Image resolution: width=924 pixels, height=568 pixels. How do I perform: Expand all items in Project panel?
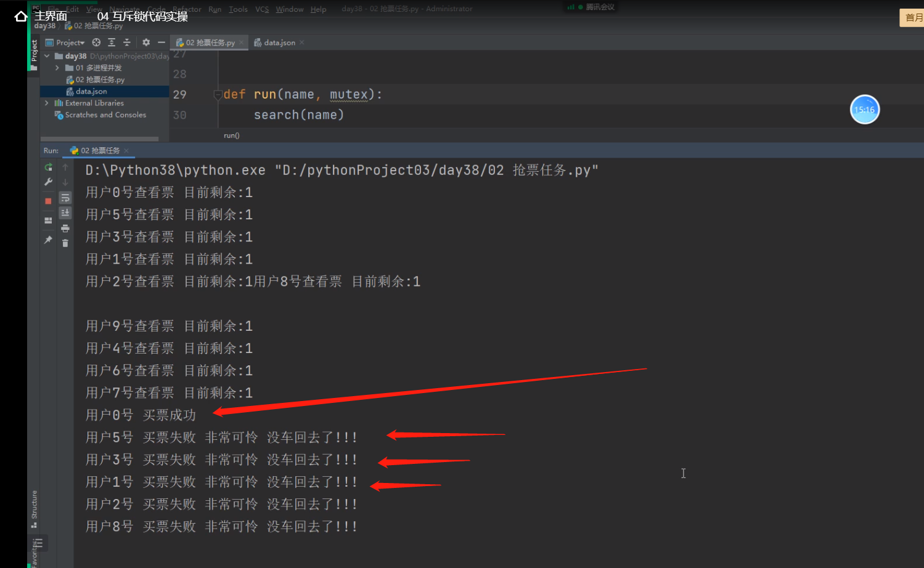[112, 43]
